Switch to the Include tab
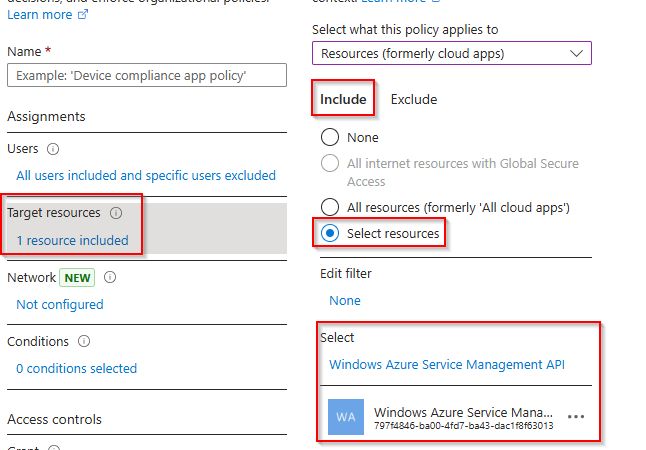 point(343,99)
